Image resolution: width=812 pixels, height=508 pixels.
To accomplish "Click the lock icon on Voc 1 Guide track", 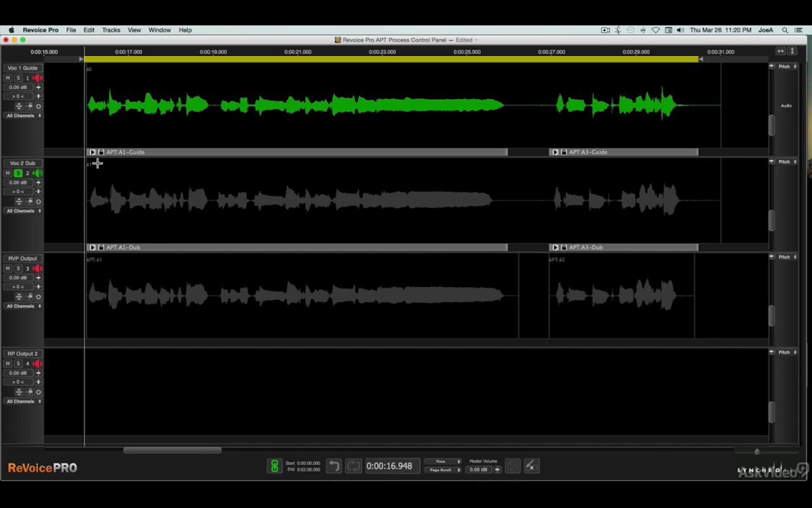I will (x=29, y=106).
